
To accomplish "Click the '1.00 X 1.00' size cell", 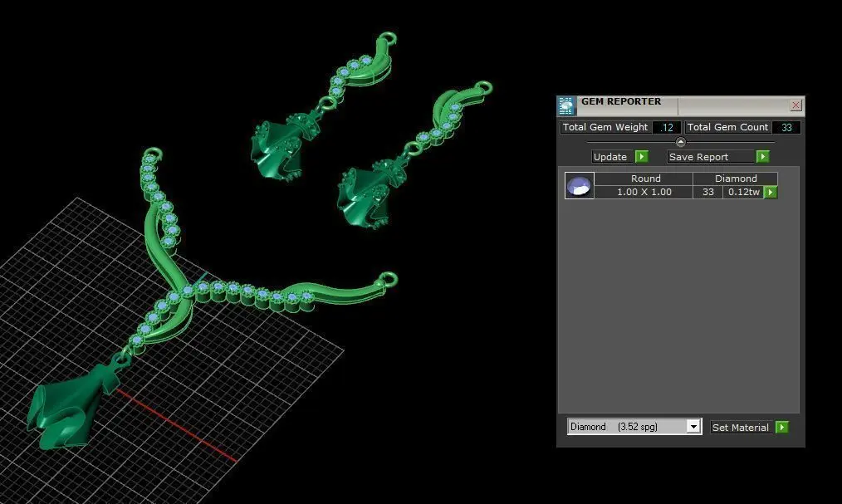I will point(644,192).
